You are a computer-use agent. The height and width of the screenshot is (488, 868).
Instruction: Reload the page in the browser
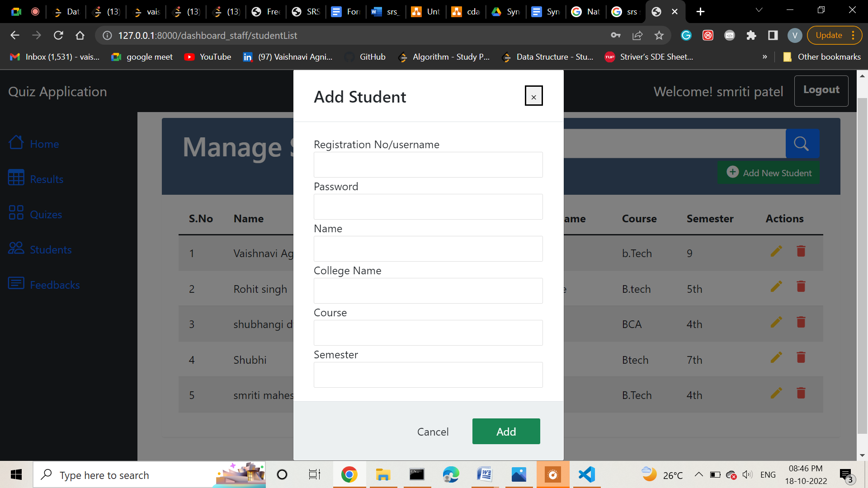click(x=58, y=35)
